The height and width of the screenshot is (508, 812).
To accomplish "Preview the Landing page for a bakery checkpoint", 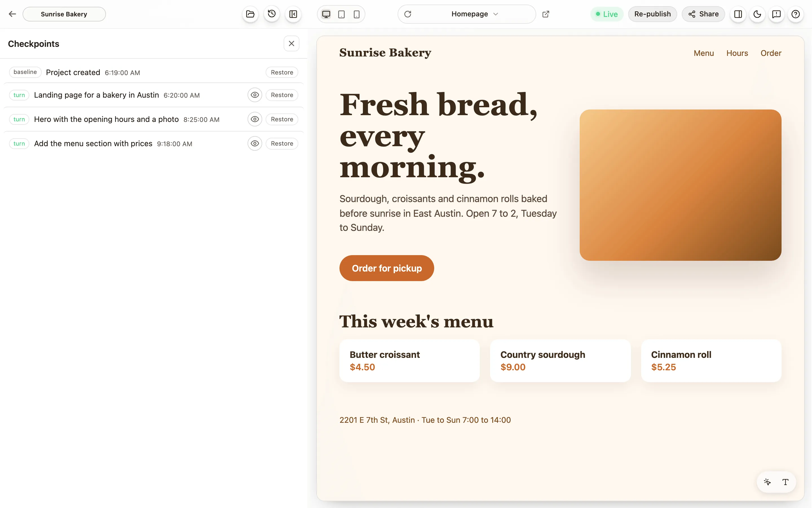I will pos(255,95).
